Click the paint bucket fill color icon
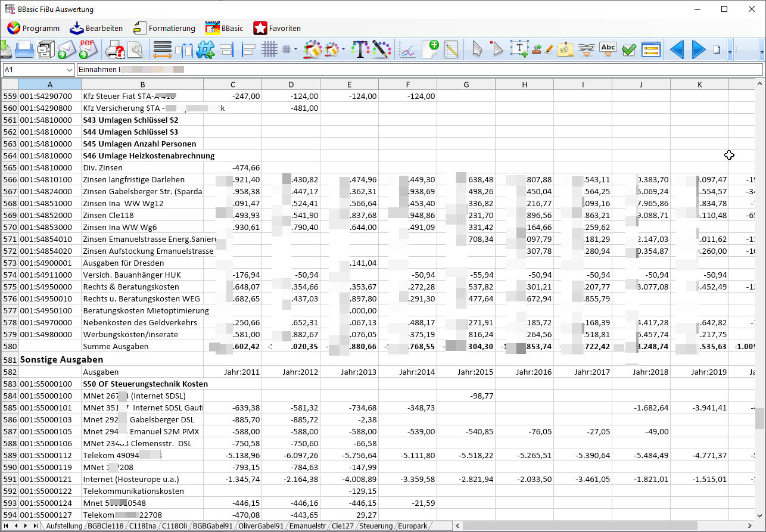 [312, 50]
